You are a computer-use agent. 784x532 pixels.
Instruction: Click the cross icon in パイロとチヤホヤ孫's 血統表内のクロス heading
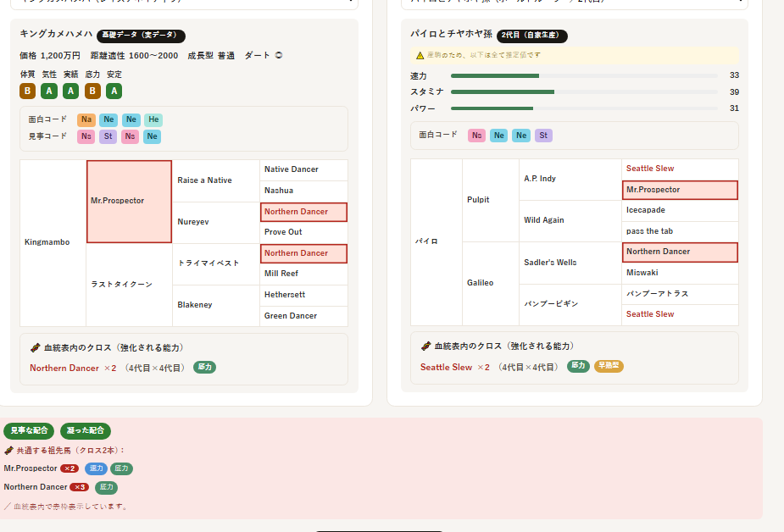tap(426, 346)
